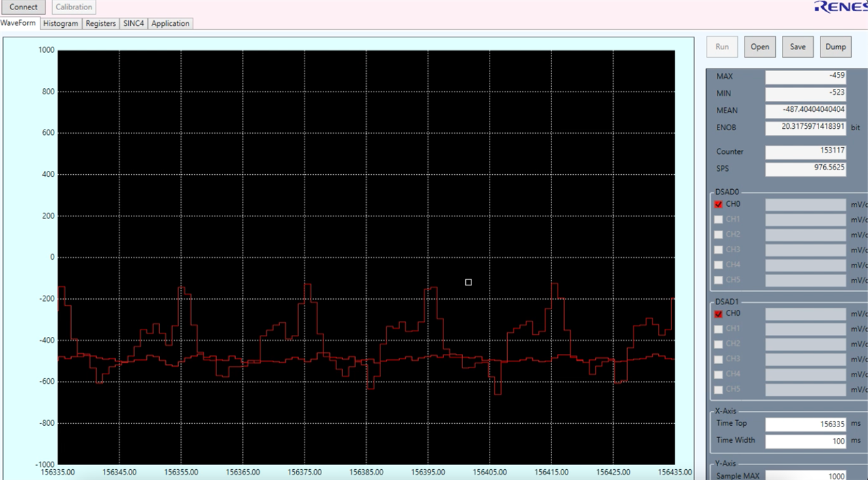Click the Save button
This screenshot has width=868, height=480.
point(798,47)
